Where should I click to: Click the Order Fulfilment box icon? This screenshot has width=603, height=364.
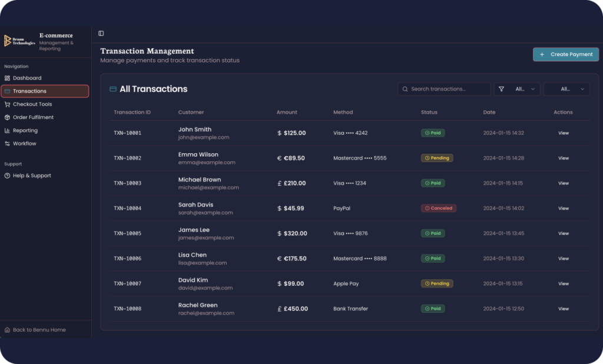[7, 117]
